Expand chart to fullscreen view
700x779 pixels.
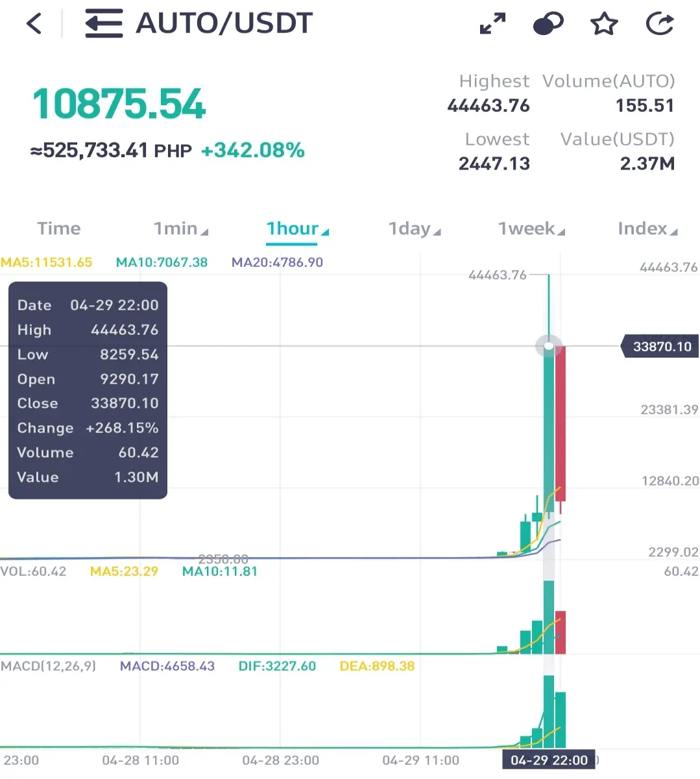point(492,24)
